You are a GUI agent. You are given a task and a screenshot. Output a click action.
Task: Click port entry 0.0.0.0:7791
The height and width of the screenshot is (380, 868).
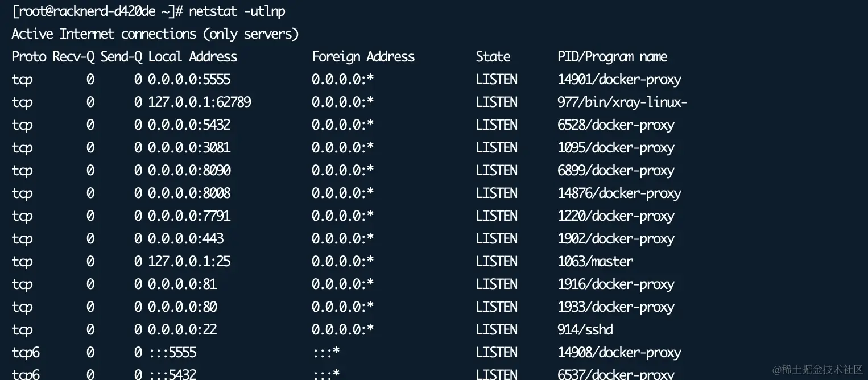coord(189,216)
